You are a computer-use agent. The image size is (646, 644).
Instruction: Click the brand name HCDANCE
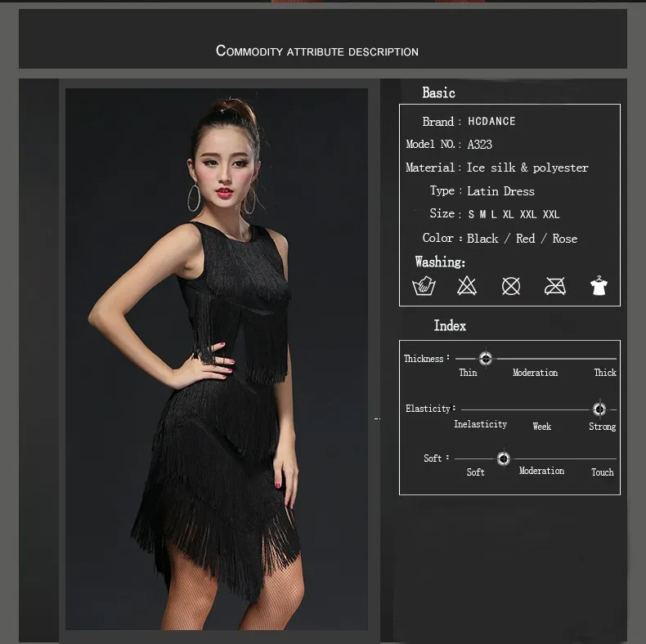click(x=491, y=121)
